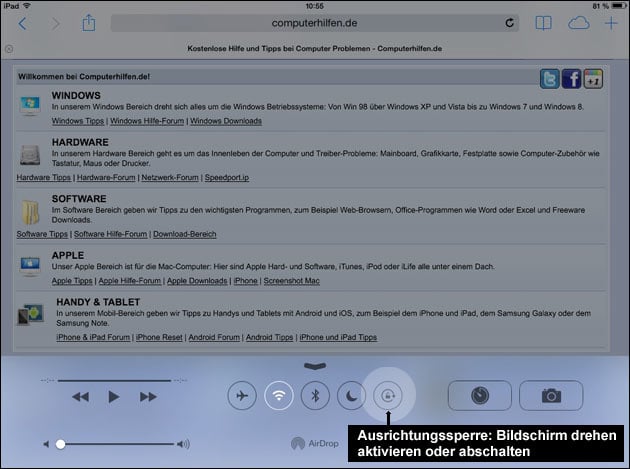Toggle Wi-Fi in Control Center
The height and width of the screenshot is (469, 630).
point(279,396)
